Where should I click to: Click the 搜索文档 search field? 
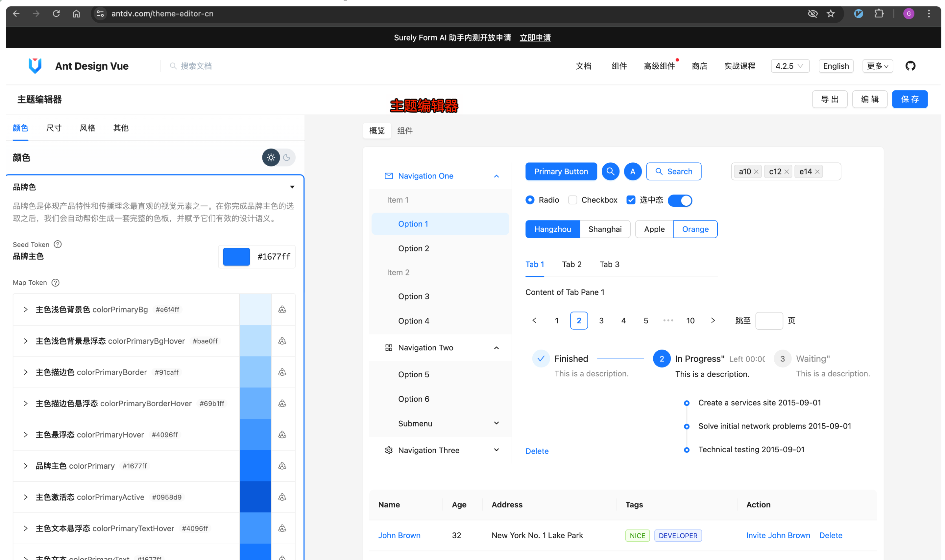coord(196,66)
